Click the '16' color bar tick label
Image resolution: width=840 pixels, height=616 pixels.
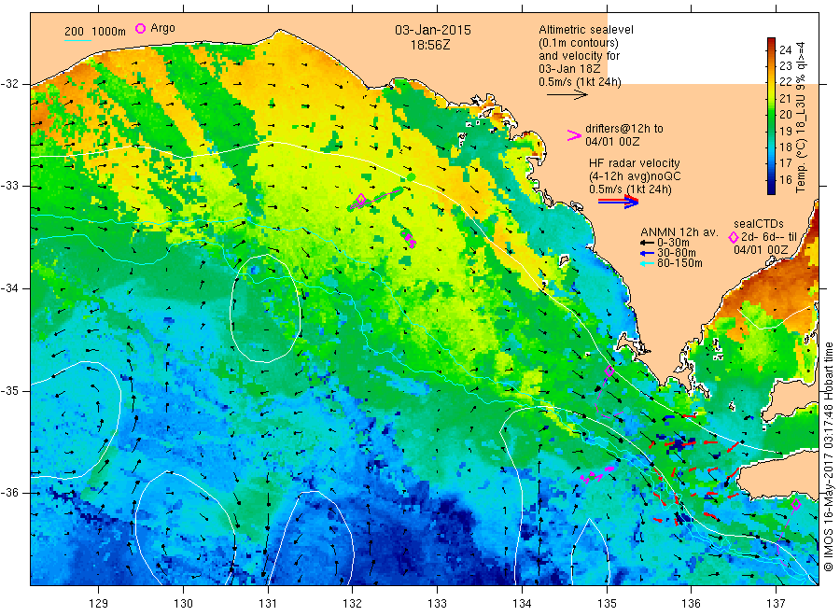pos(785,180)
